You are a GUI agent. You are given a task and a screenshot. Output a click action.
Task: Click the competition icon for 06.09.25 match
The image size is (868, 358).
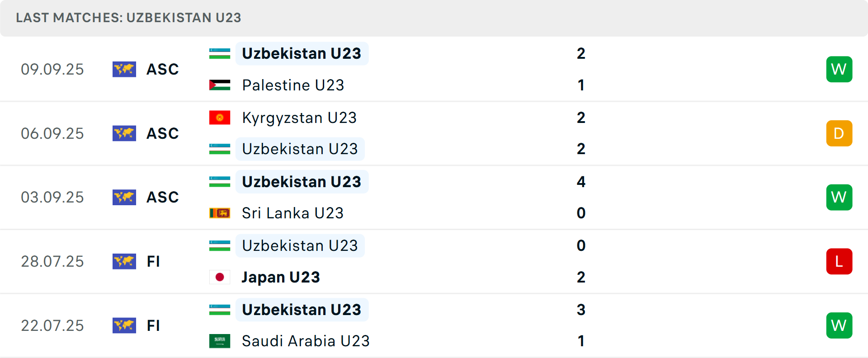click(x=124, y=133)
